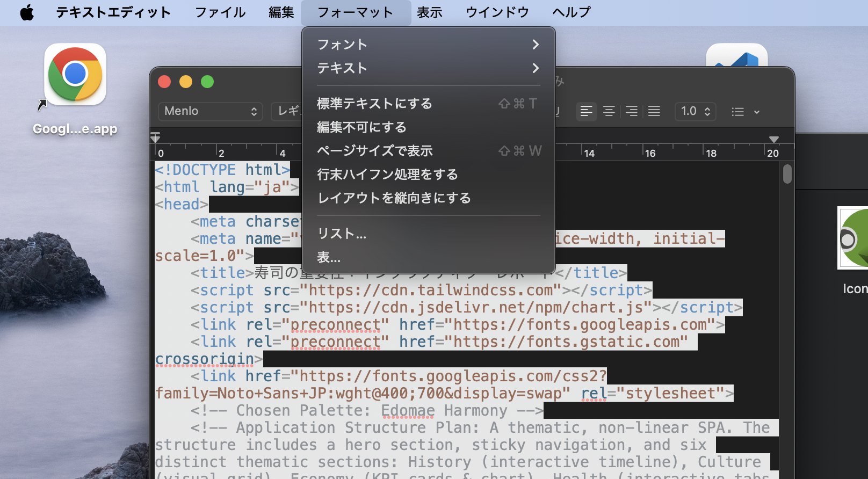
Task: Click the red close window button
Action: pyautogui.click(x=164, y=82)
